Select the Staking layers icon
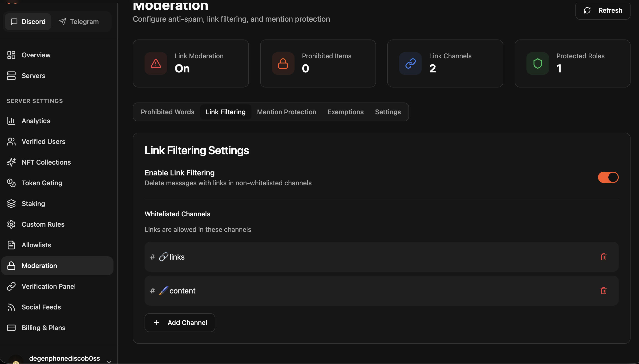This screenshot has width=639, height=364. pos(11,203)
